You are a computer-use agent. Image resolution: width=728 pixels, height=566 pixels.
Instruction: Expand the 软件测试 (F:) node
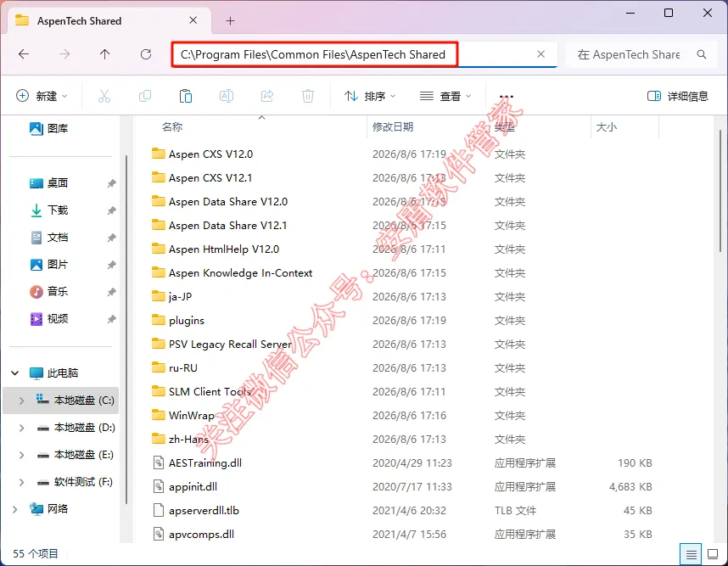[21, 482]
